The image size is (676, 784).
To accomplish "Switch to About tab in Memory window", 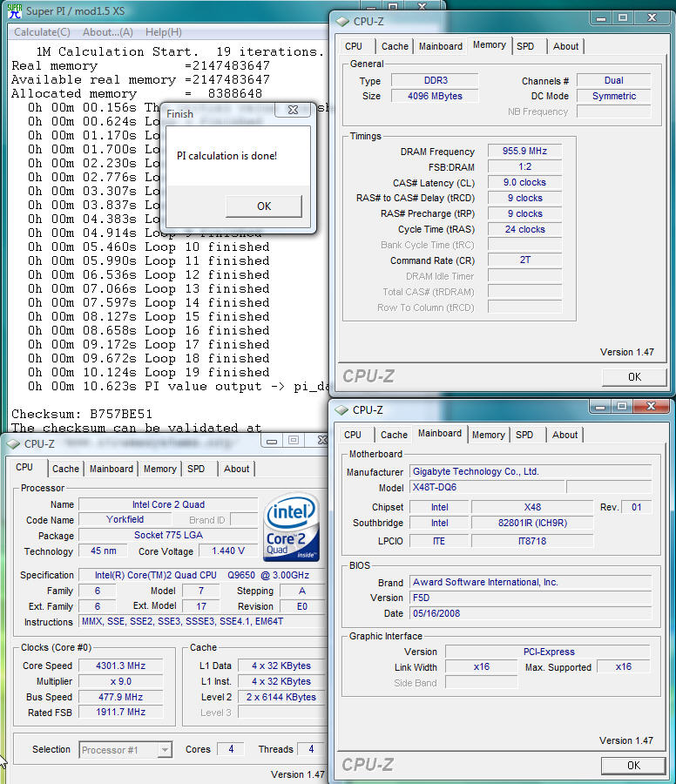I will pos(565,46).
